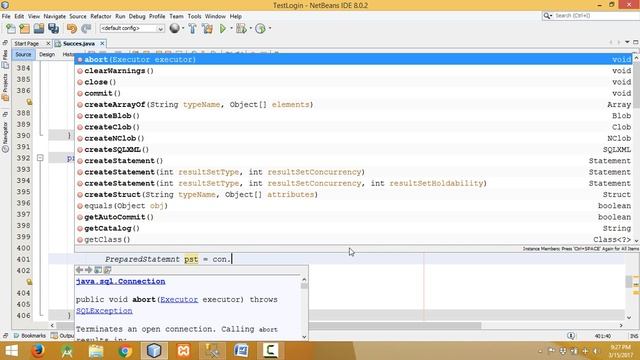Switch to the Start Page tab
The height and width of the screenshot is (360, 640).
(27, 43)
